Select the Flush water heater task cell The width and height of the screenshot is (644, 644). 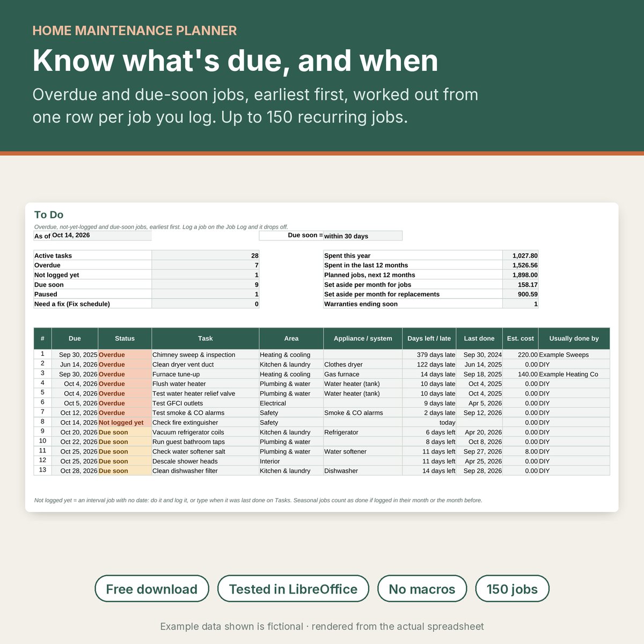[x=206, y=384]
